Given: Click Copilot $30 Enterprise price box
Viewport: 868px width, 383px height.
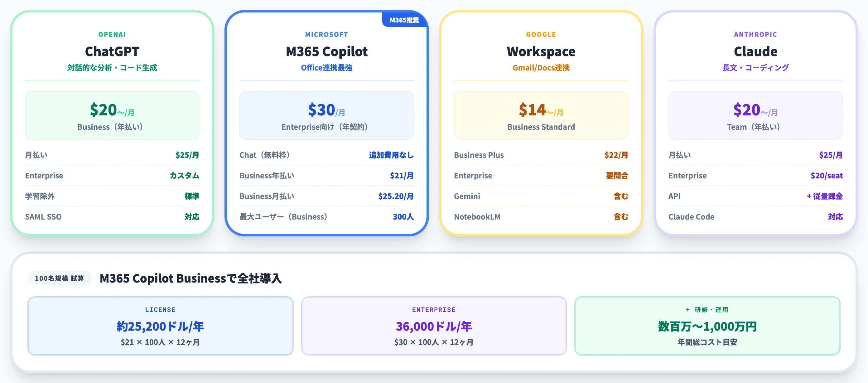Looking at the screenshot, I should (x=326, y=115).
